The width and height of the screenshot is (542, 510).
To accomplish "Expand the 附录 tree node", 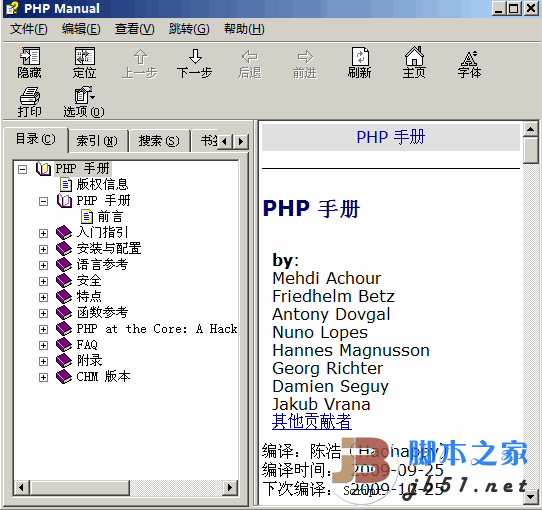I will tap(43, 362).
